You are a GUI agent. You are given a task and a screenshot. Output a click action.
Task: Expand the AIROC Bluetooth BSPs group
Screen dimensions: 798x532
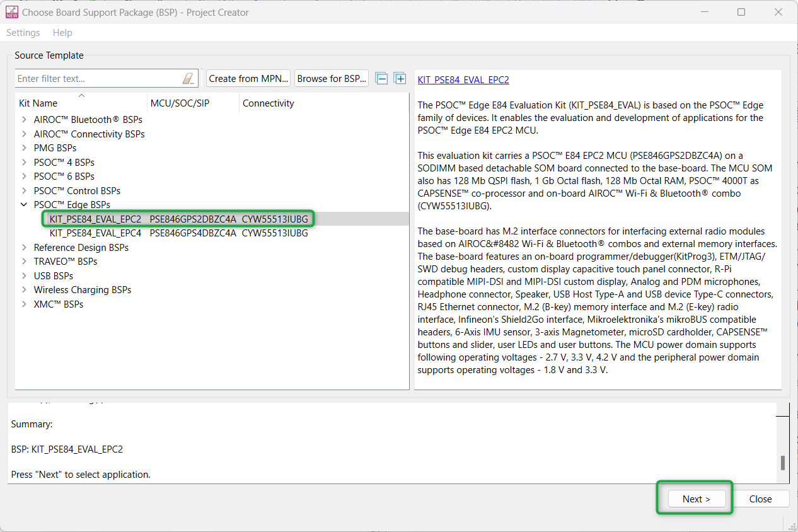24,120
